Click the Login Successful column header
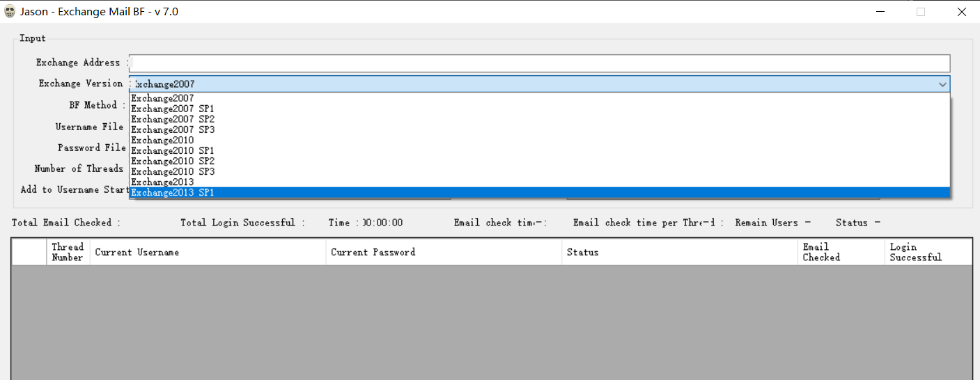980x380 pixels. point(928,252)
